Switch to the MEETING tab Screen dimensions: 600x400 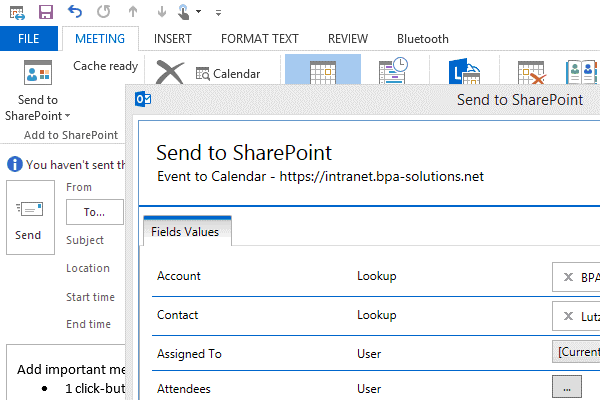tap(100, 39)
